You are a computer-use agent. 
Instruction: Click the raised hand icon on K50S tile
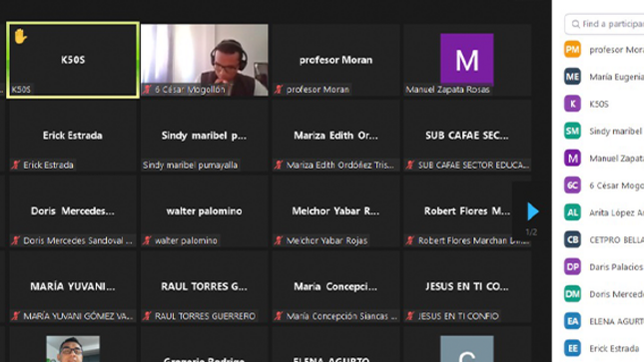20,37
